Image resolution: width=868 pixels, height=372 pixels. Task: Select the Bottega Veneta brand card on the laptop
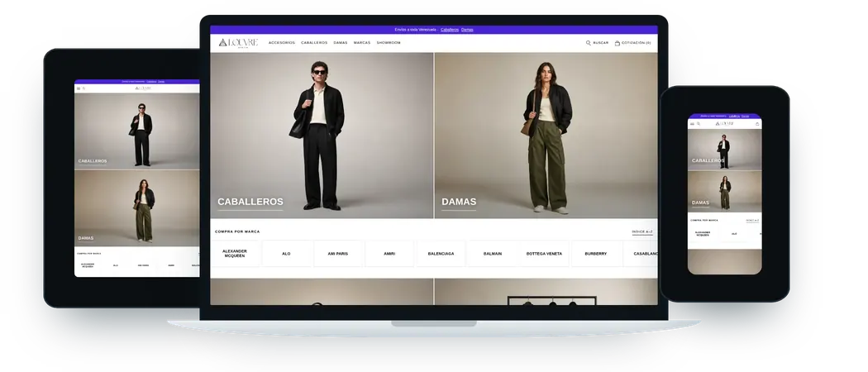[544, 254]
